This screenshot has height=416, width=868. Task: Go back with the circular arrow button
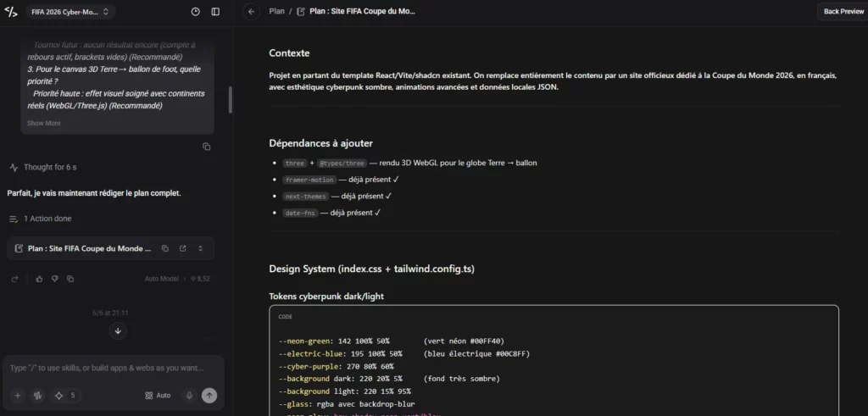coord(251,12)
